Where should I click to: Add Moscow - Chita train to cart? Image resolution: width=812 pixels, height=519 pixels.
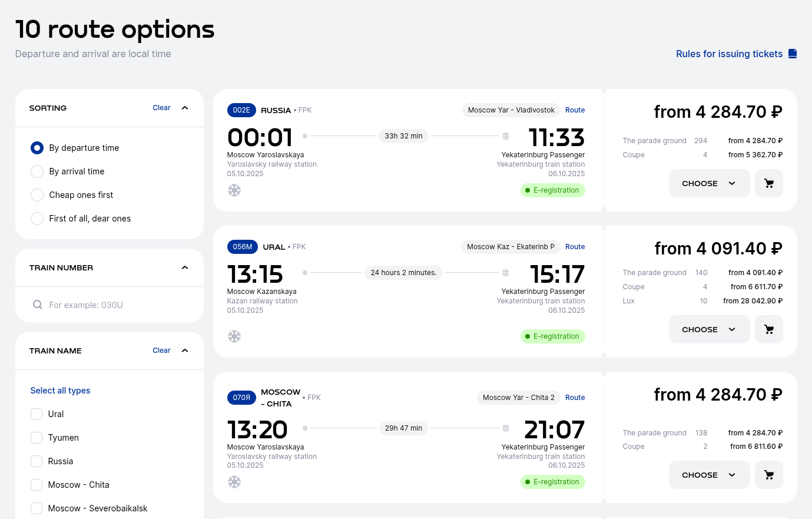(x=768, y=475)
